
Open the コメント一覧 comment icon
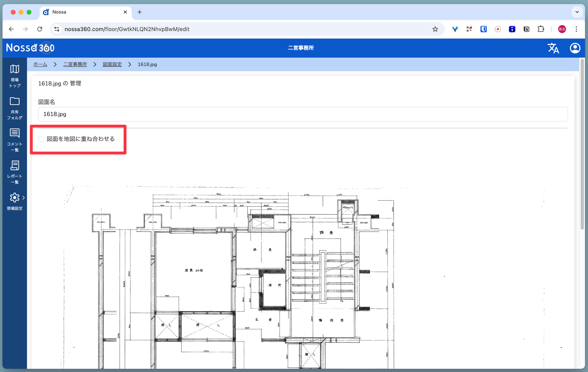tap(15, 133)
